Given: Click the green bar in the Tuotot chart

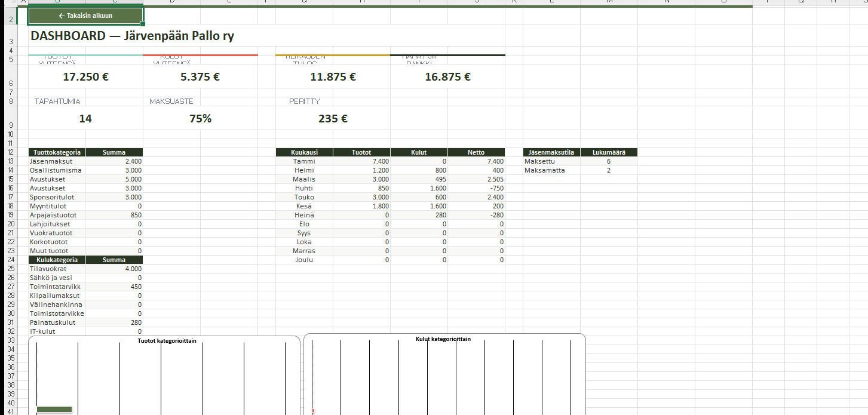Looking at the screenshot, I should tap(54, 409).
